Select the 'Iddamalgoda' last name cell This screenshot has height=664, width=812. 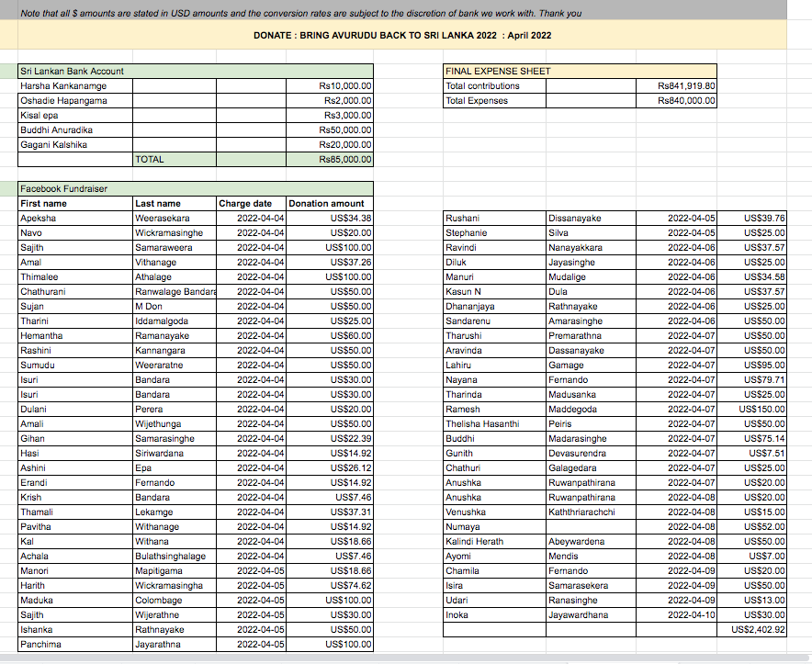click(x=175, y=321)
